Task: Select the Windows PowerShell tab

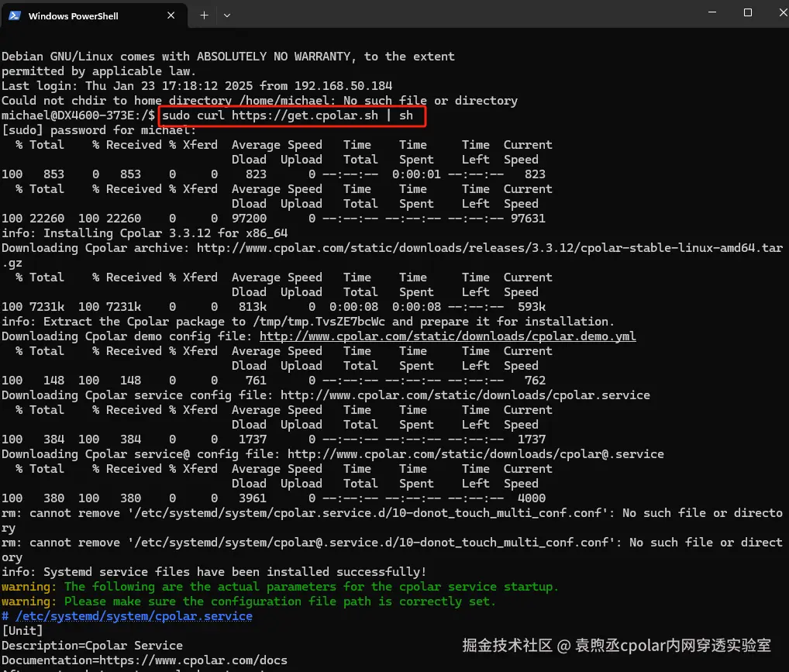Action: 94,16
